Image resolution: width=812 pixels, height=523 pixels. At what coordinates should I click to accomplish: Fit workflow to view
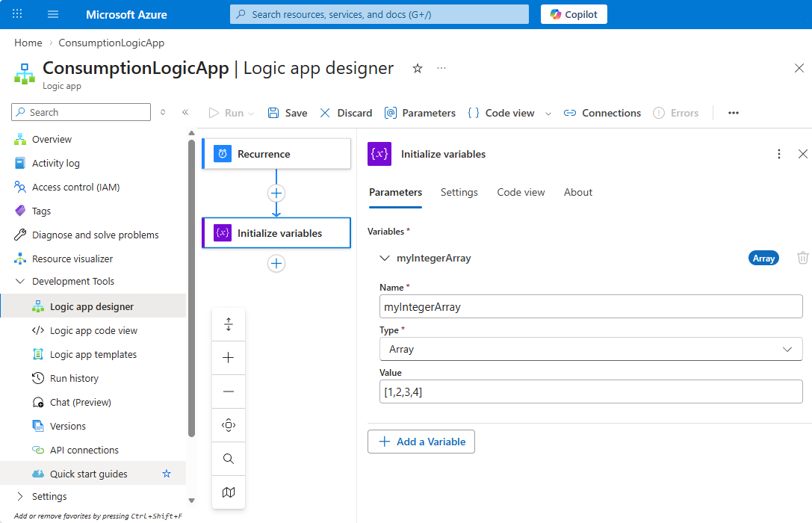coord(229,425)
